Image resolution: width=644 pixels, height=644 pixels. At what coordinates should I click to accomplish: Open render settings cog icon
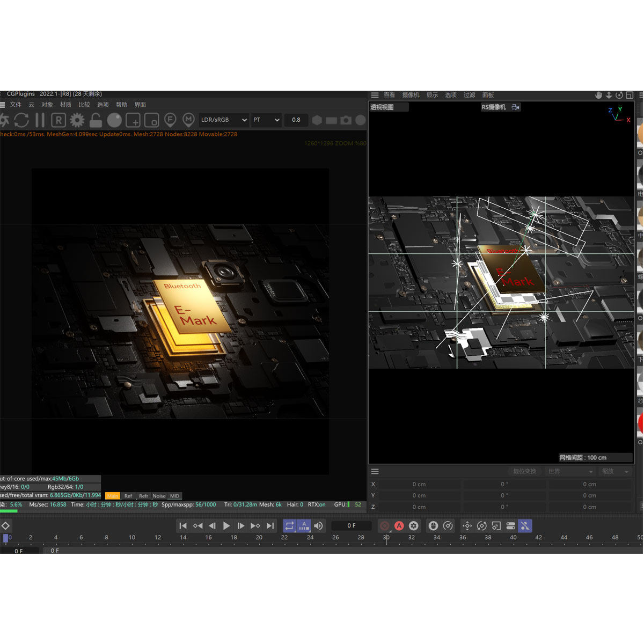pos(77,120)
